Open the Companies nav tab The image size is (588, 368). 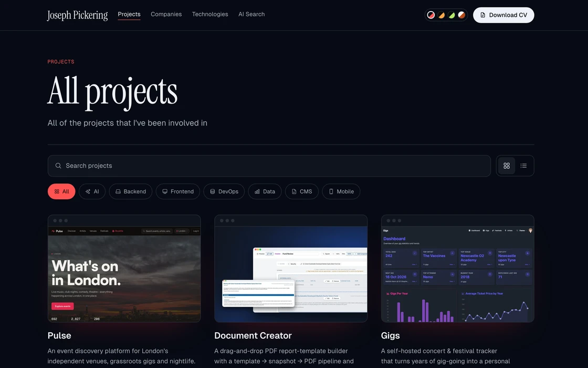(166, 14)
